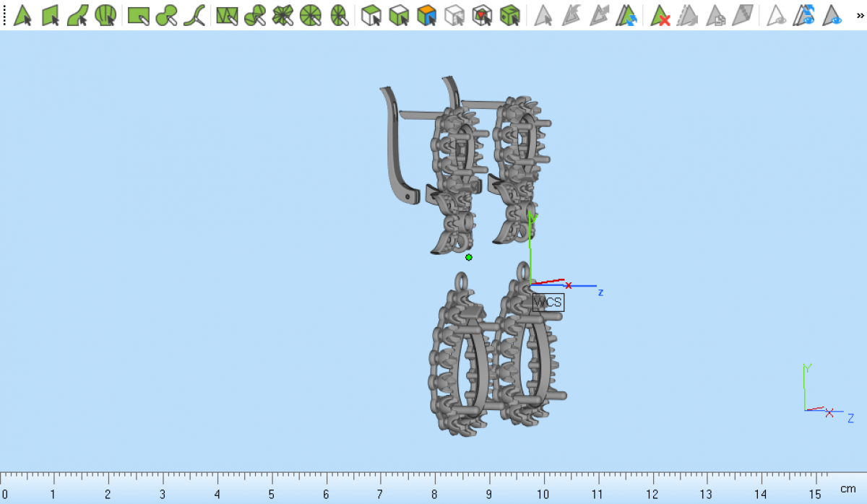Click the orange and blue cube icon
The width and height of the screenshot is (867, 504).
point(427,15)
